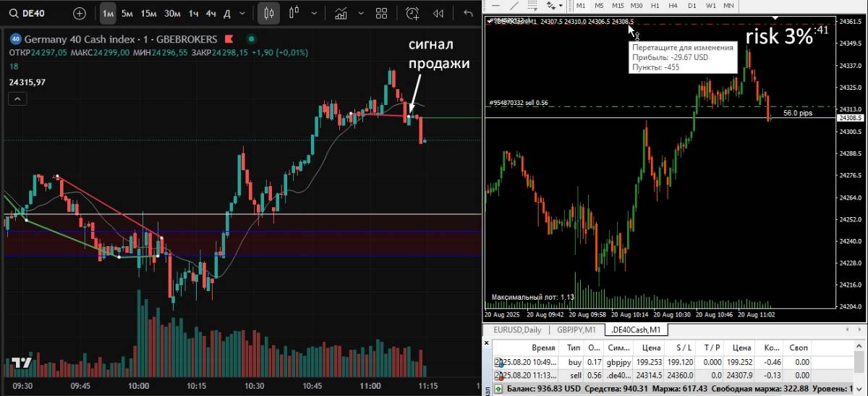868x396 pixels.
Task: Select the candlestick chart type icon
Action: (269, 13)
